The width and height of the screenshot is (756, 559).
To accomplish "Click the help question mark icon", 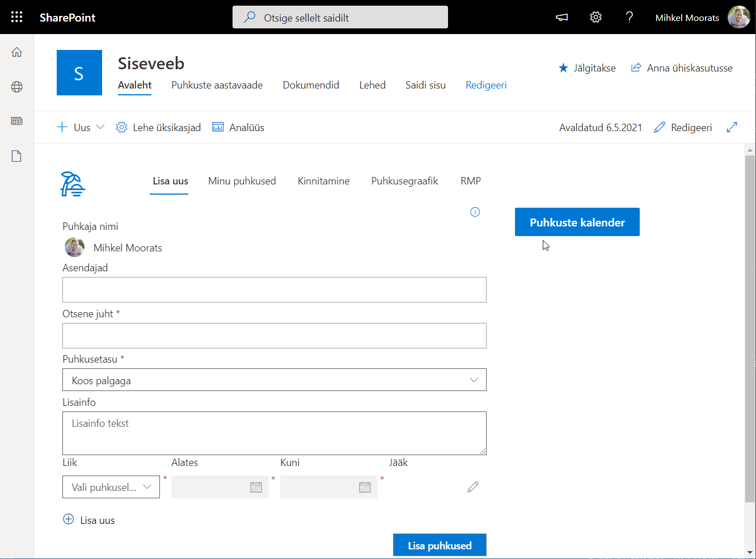I will [629, 18].
